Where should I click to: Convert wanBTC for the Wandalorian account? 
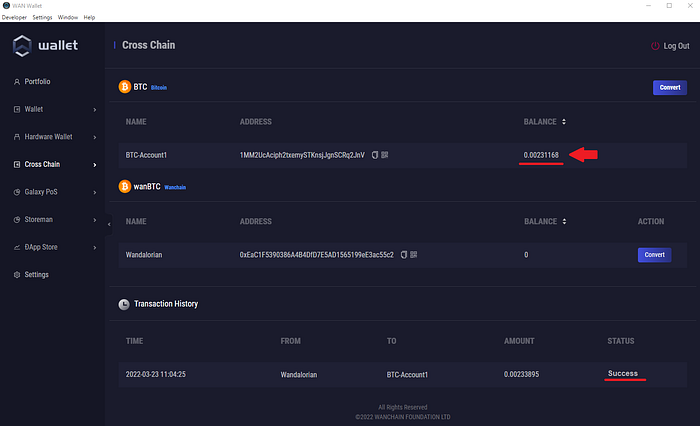pyautogui.click(x=654, y=255)
